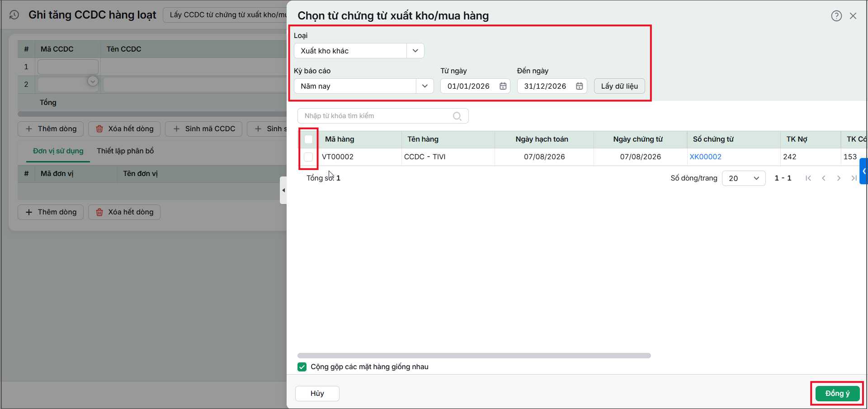Click the history clock icon beside title
This screenshot has height=409, width=868.
coord(14,15)
